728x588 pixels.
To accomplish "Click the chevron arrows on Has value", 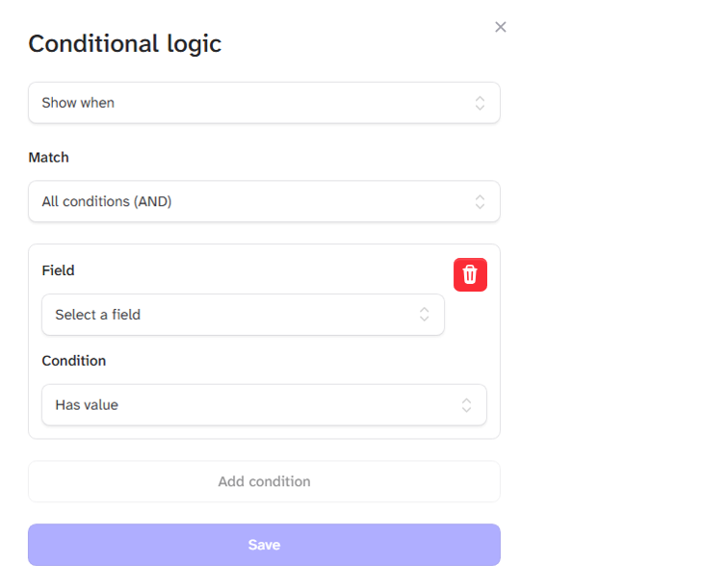I will click(x=466, y=405).
